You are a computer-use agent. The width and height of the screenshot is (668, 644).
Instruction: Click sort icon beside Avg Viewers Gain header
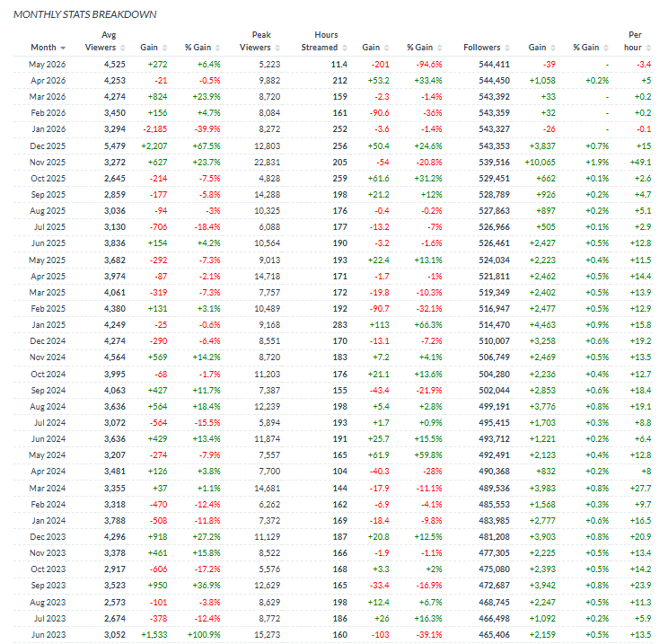click(165, 48)
